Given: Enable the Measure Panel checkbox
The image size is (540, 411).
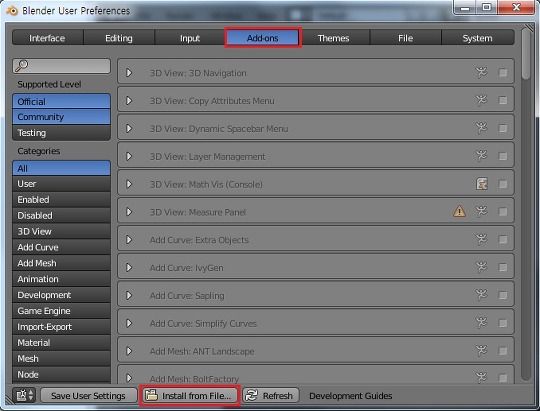Looking at the screenshot, I should tap(503, 212).
